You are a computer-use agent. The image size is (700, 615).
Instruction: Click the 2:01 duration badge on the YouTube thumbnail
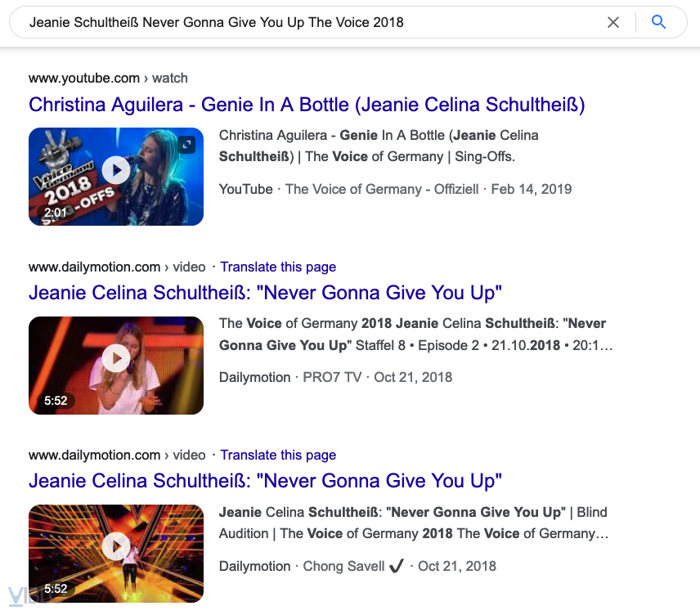(55, 213)
